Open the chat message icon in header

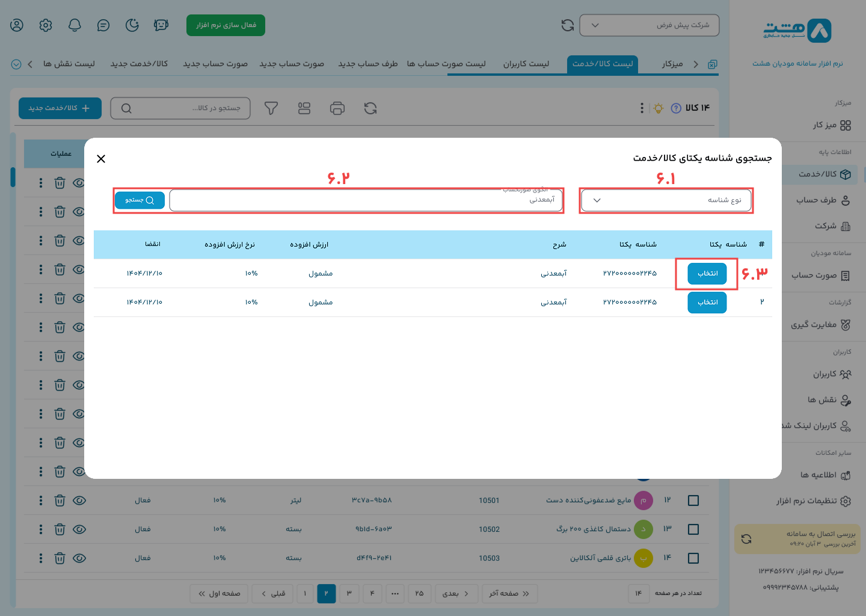(103, 25)
